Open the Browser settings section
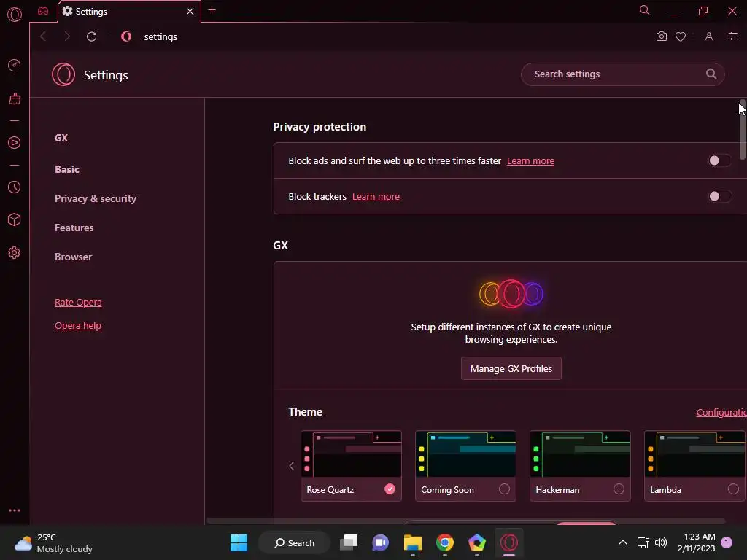747x560 pixels. click(73, 257)
